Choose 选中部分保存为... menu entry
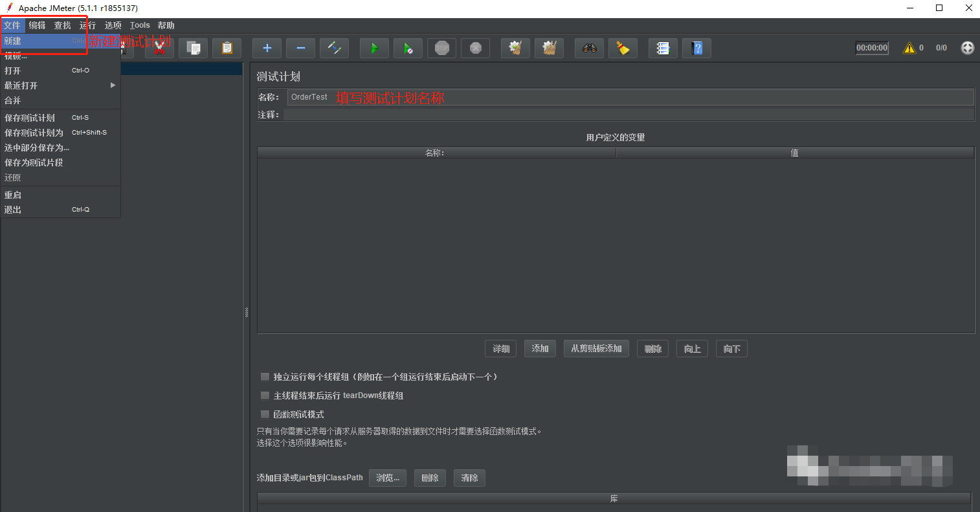 pos(60,148)
